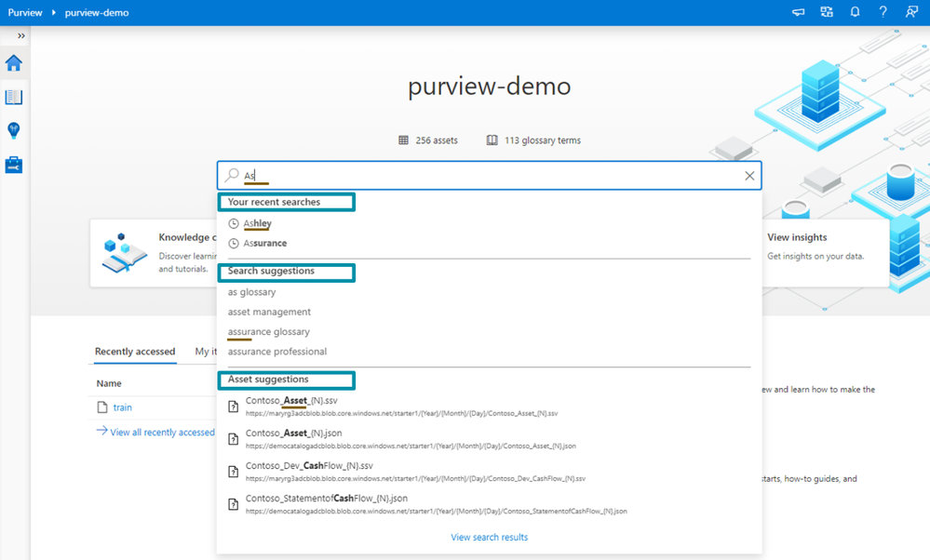Choose suggestion assurance professional

click(277, 352)
